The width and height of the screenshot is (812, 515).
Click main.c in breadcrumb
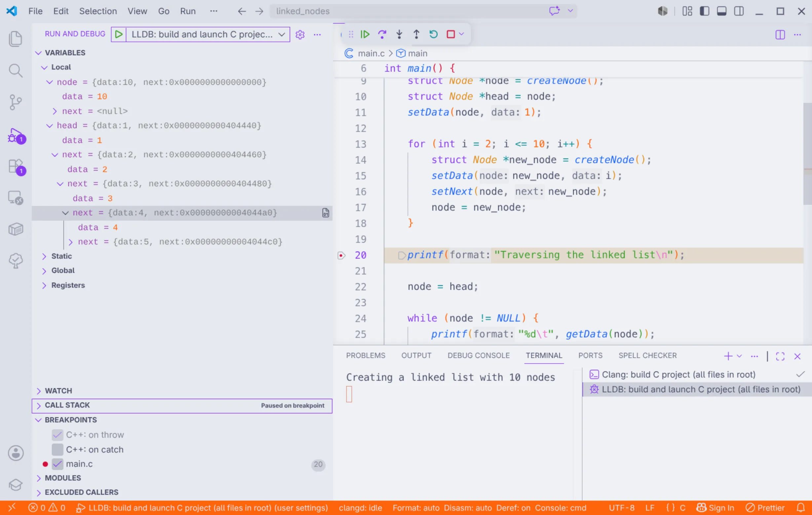(371, 53)
